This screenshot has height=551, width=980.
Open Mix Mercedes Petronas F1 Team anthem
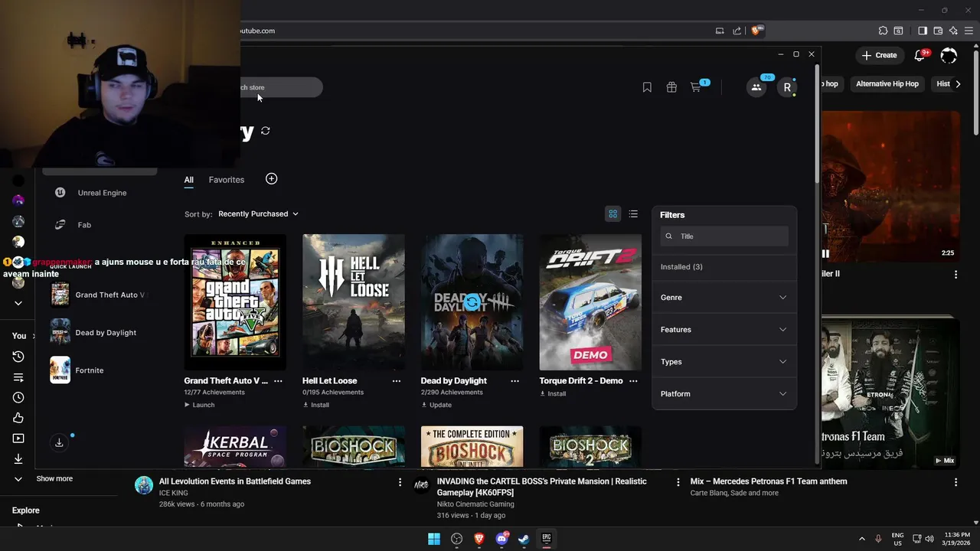pos(769,481)
